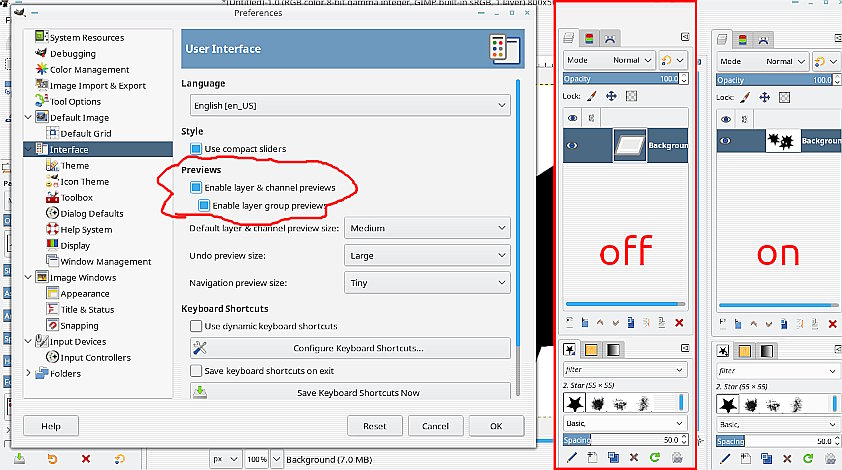Select Theme in Preferences tree

[75, 165]
